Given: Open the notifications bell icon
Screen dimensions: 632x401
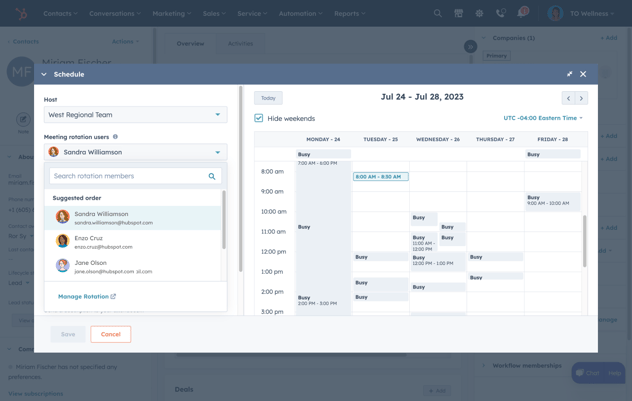Looking at the screenshot, I should pos(522,14).
